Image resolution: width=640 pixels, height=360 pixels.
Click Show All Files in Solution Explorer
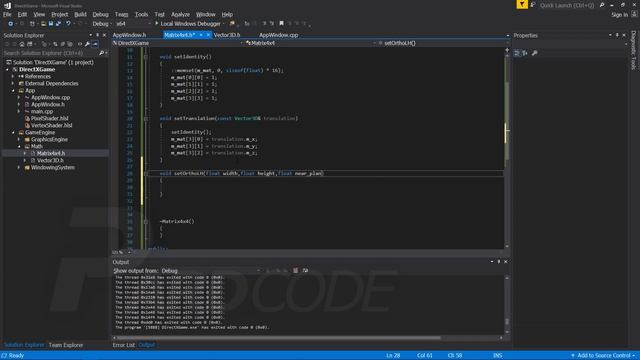click(70, 44)
